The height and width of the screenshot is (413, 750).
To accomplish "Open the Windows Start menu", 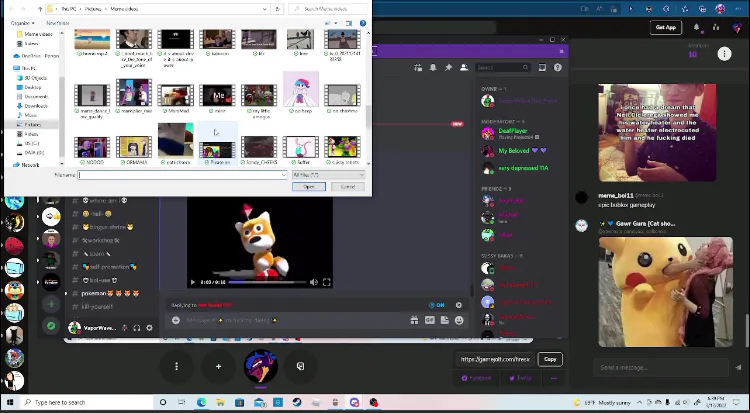I will pos(10,402).
